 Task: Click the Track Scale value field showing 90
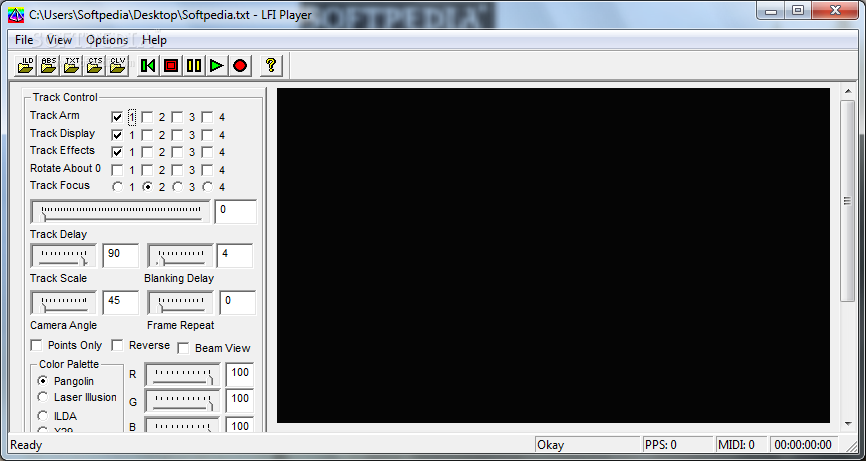pyautogui.click(x=121, y=256)
